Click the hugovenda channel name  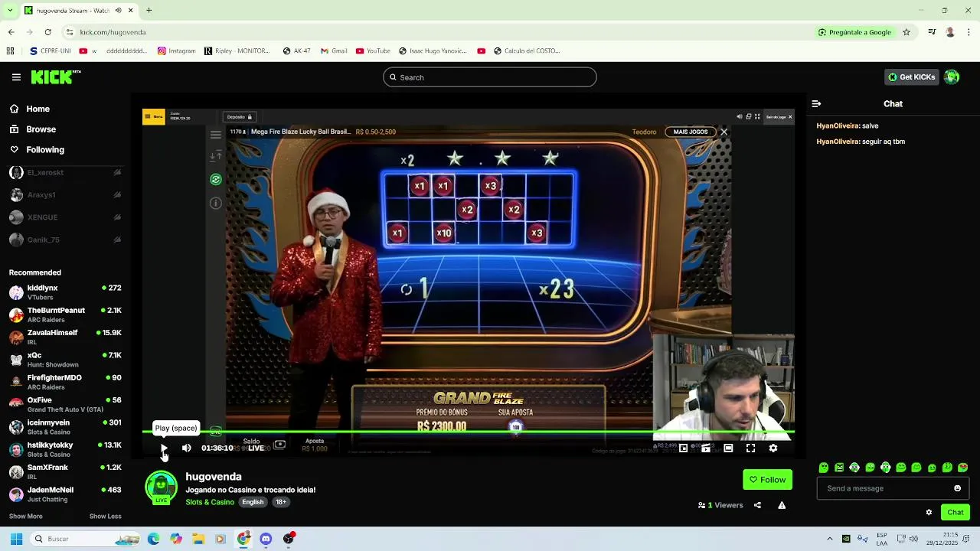(x=214, y=476)
